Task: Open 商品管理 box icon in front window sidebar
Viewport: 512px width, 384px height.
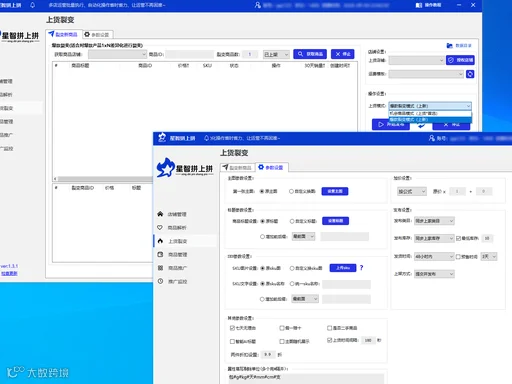Action: pyautogui.click(x=160, y=254)
